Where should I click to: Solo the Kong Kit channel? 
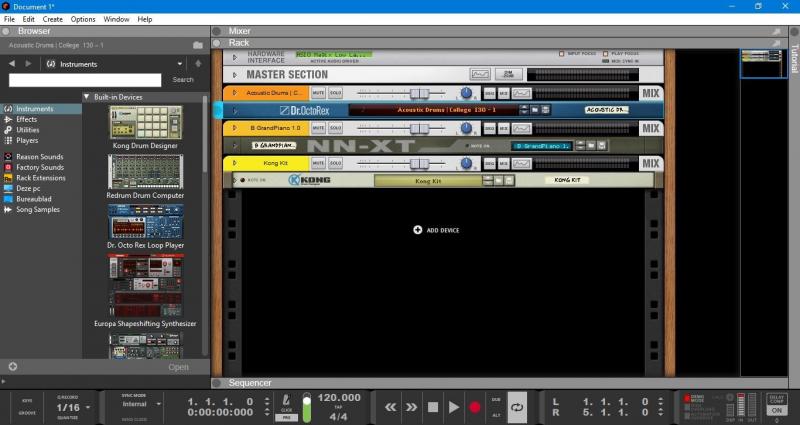335,163
